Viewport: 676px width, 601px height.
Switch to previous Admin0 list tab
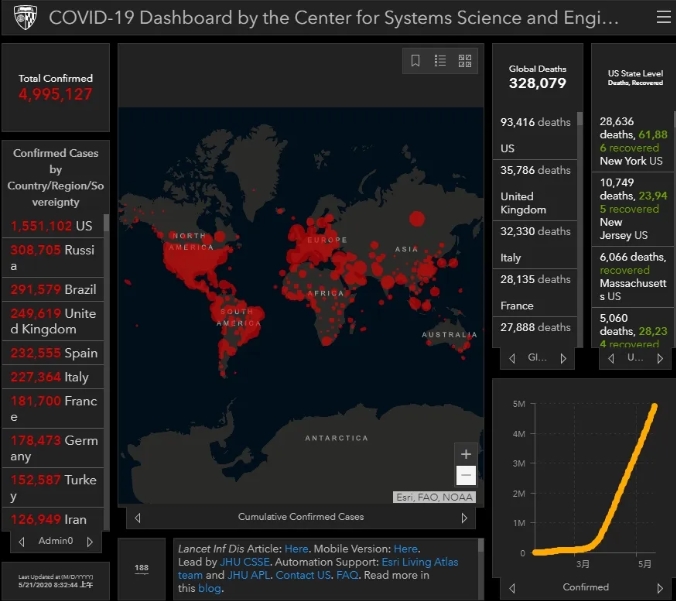pos(21,541)
